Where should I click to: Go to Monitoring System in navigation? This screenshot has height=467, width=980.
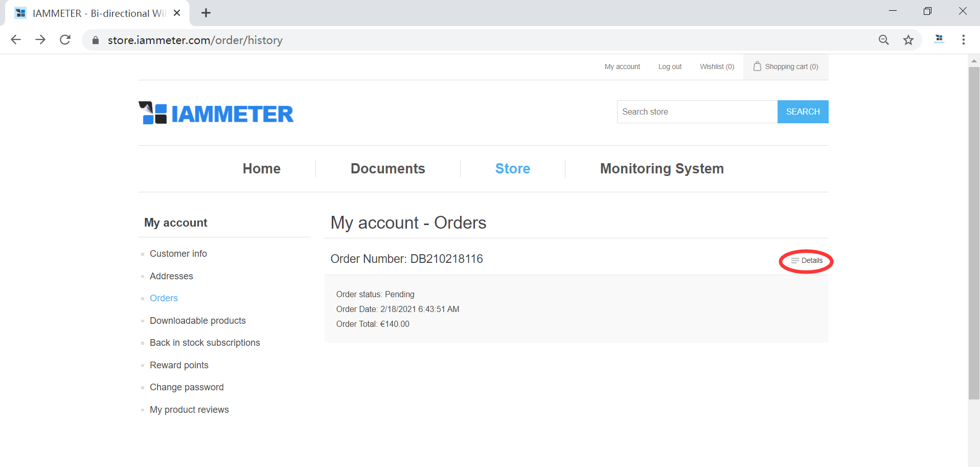click(x=662, y=169)
